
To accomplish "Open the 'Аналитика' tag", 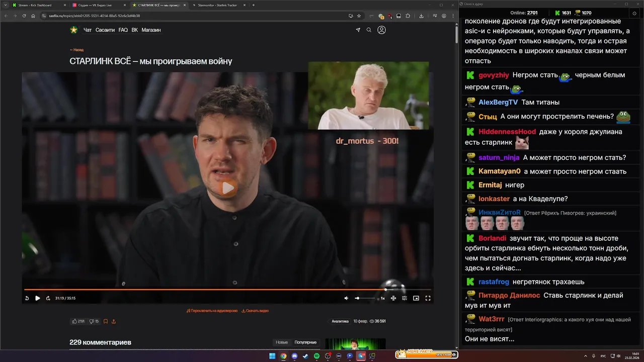I will click(x=340, y=321).
